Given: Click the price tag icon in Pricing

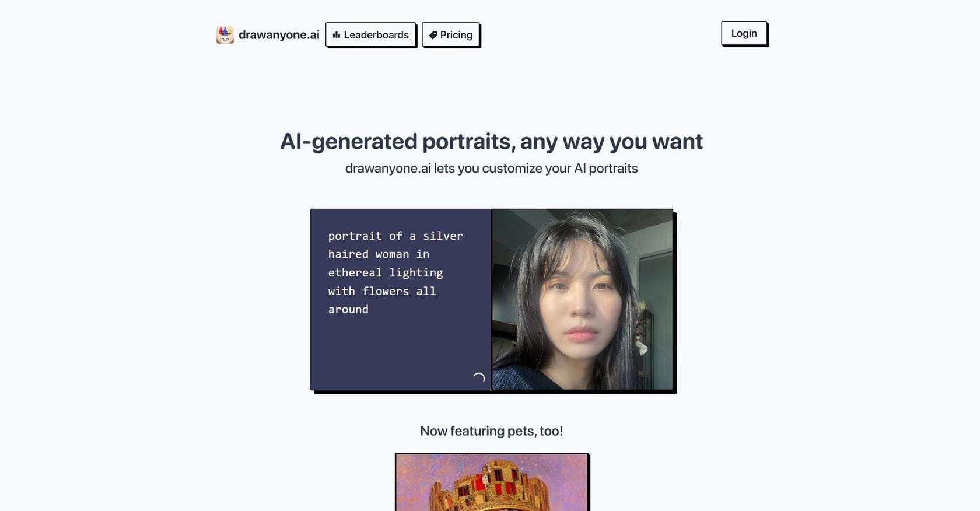Looking at the screenshot, I should click(433, 35).
